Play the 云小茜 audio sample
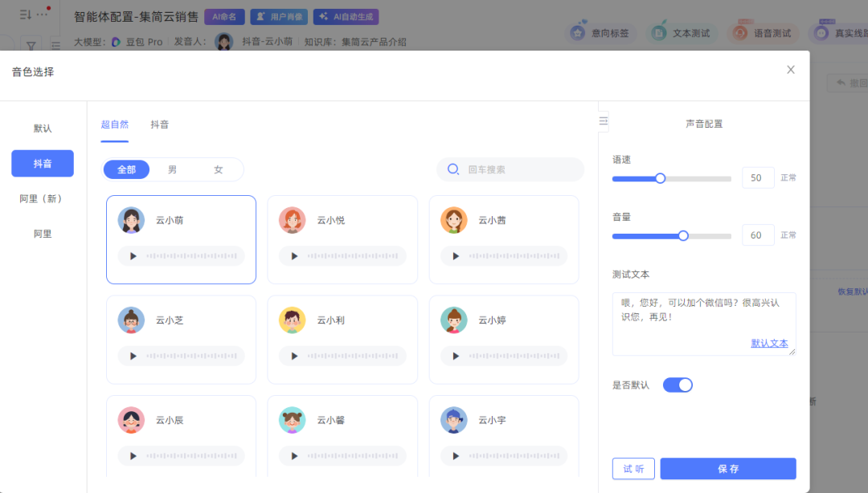This screenshot has width=868, height=493. (x=457, y=256)
